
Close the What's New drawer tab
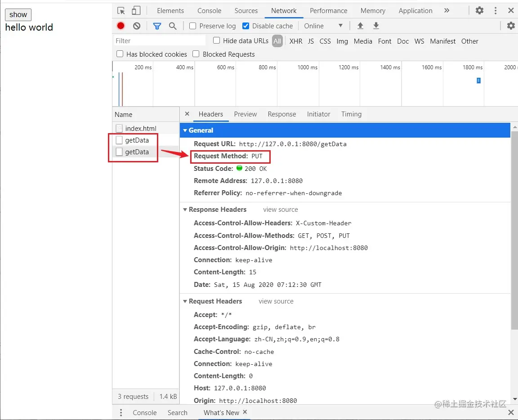245,412
